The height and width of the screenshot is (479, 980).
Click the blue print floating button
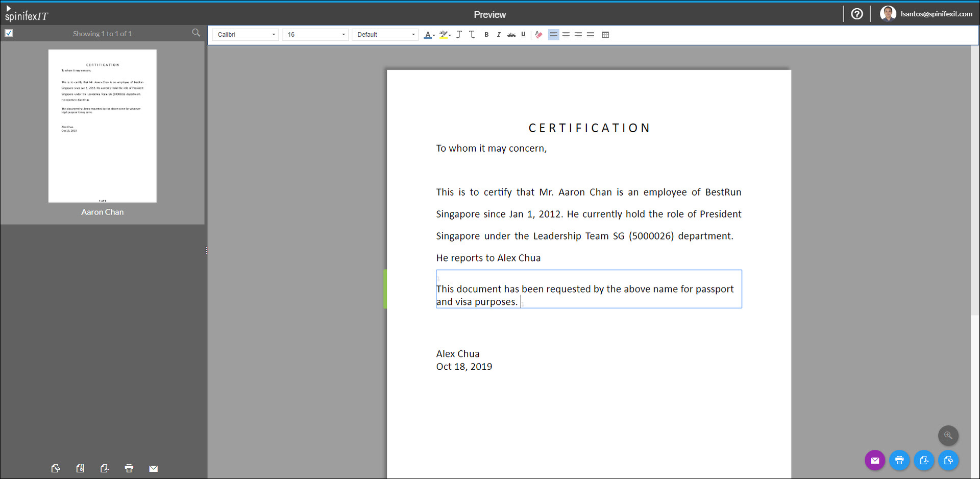point(899,460)
